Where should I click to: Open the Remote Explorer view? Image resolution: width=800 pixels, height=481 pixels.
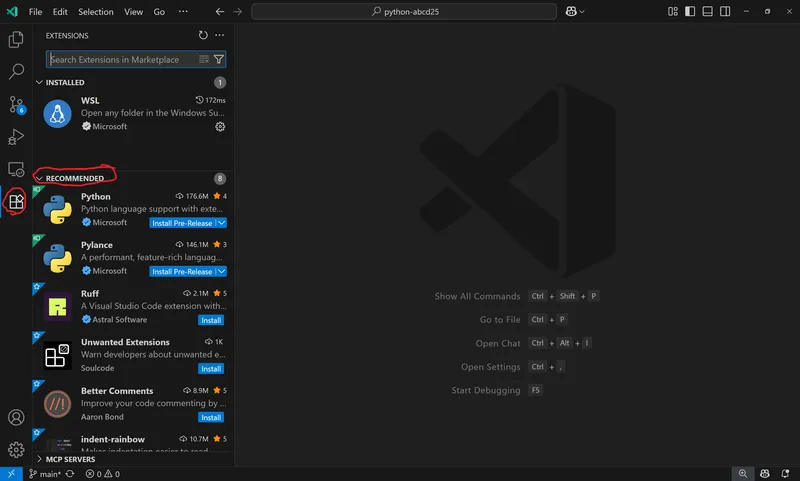pos(16,169)
